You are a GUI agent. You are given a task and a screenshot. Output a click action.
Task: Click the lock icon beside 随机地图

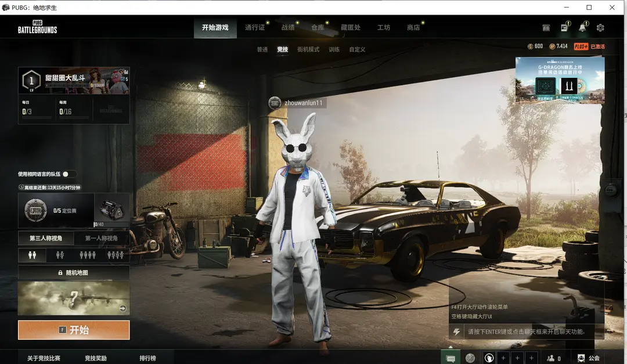pos(60,272)
